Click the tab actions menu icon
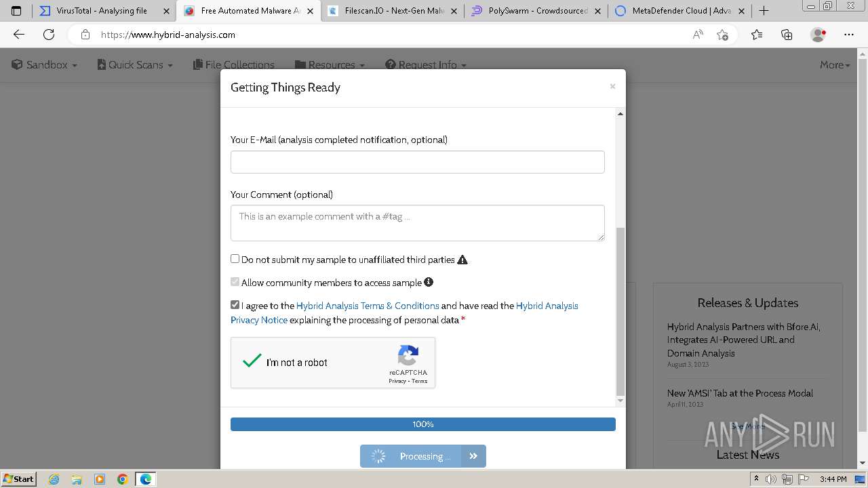 click(x=16, y=11)
